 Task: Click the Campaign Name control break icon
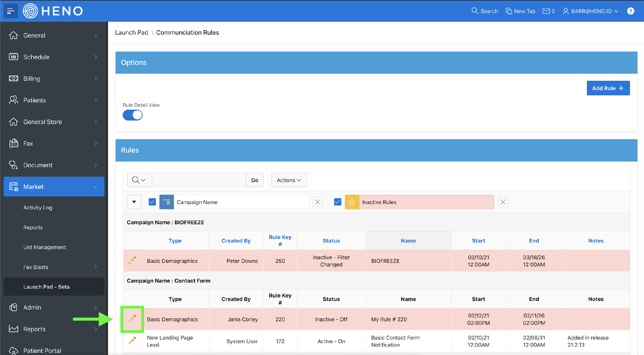[167, 202]
